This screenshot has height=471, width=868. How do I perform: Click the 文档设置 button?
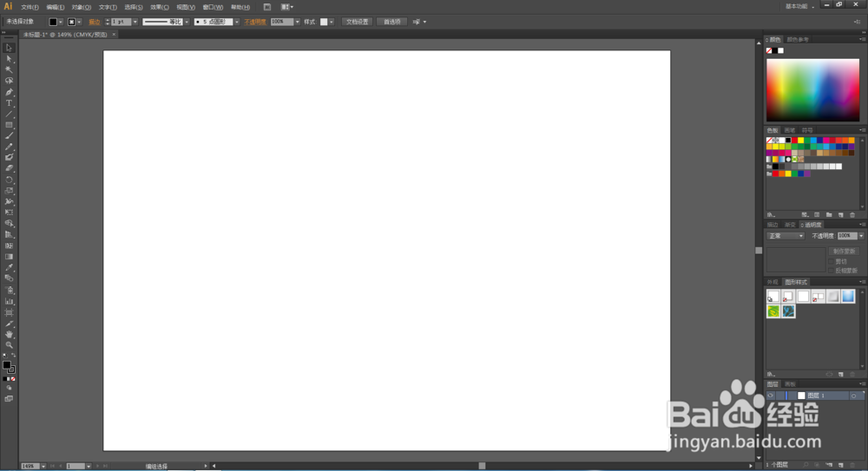click(x=357, y=23)
